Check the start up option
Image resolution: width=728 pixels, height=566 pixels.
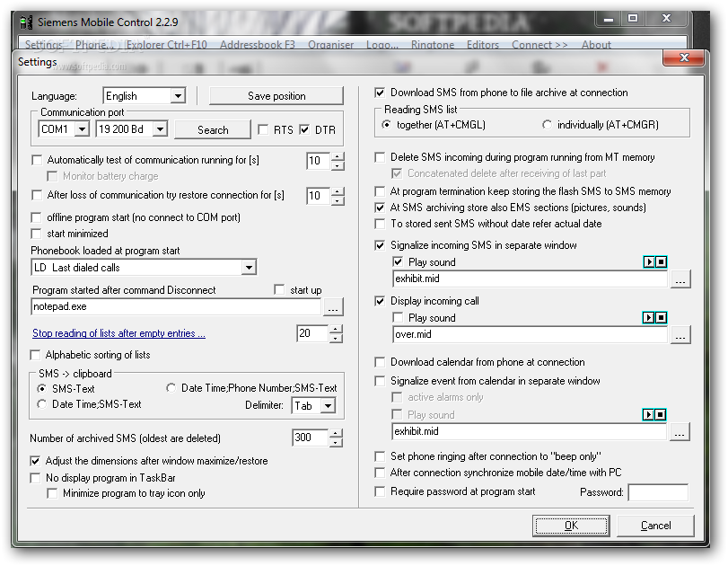(x=279, y=290)
